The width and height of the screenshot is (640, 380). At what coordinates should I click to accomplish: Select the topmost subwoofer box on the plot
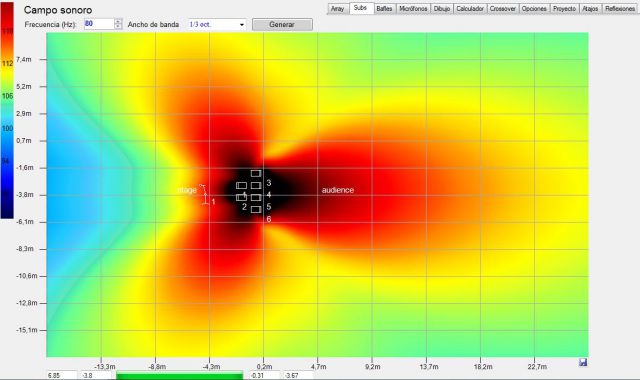(x=256, y=173)
